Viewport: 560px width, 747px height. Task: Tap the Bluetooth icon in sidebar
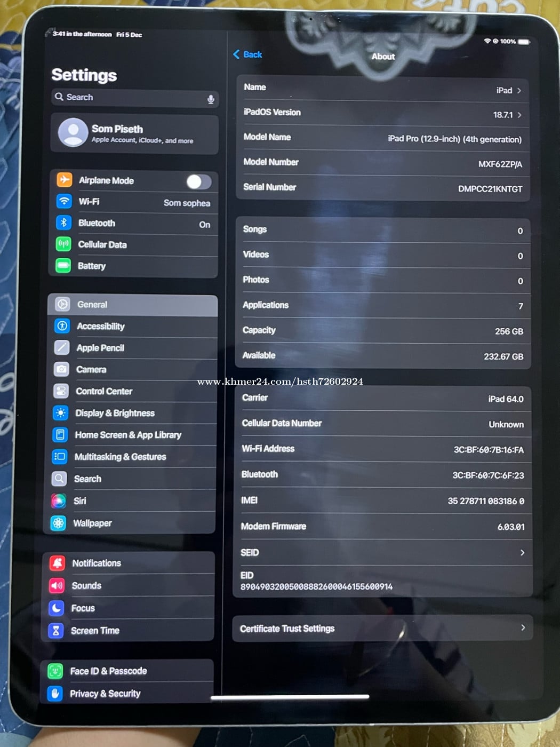(63, 223)
